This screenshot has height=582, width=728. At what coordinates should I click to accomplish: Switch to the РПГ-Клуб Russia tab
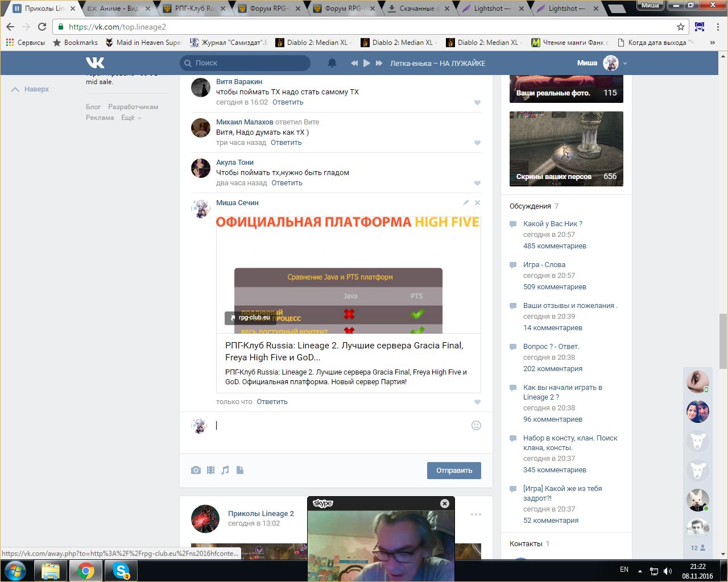pyautogui.click(x=193, y=9)
